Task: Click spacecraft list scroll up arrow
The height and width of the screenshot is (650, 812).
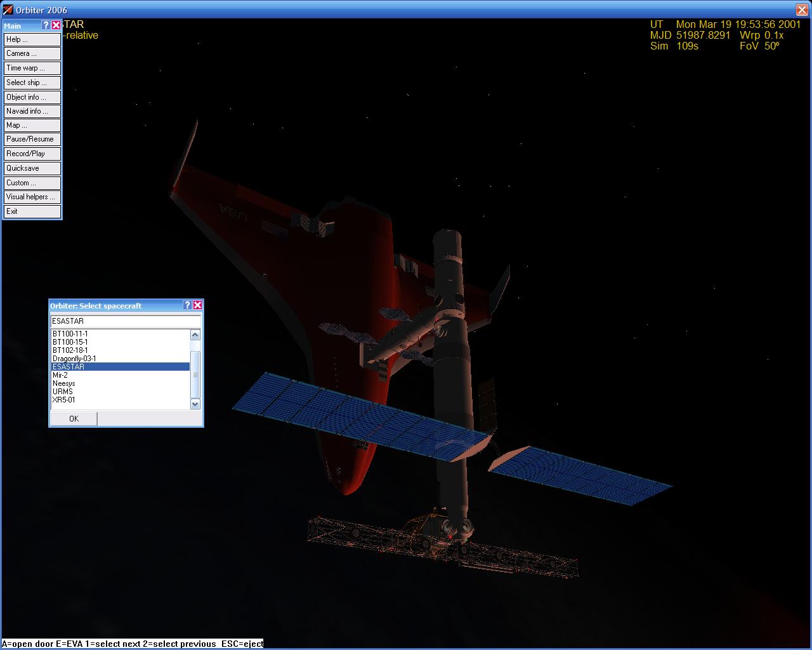Action: [195, 335]
